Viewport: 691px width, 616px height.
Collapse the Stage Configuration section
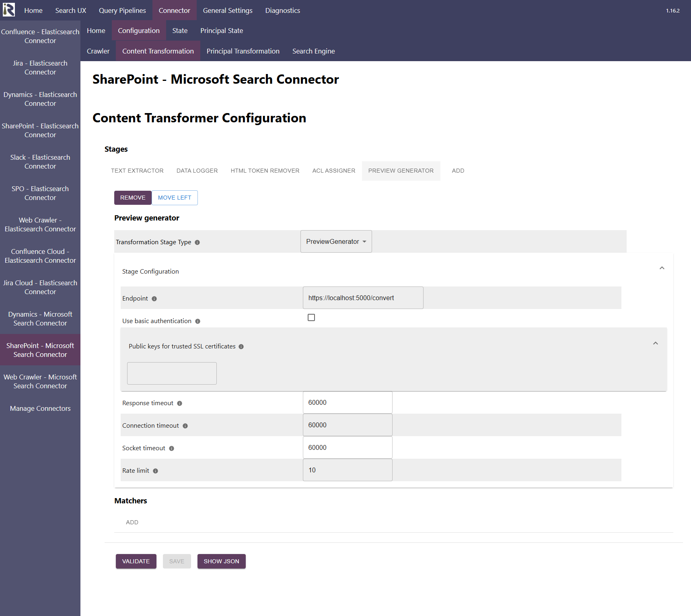tap(662, 268)
